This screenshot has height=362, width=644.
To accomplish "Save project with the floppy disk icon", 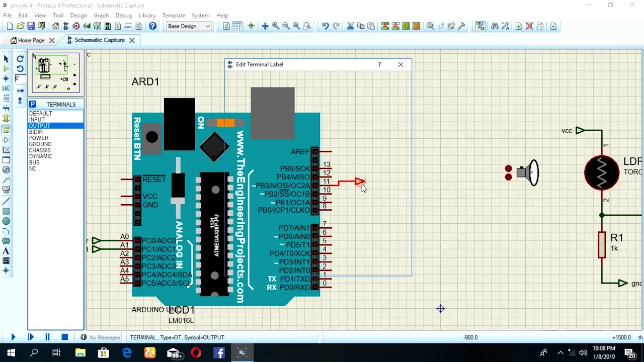I will point(31,26).
